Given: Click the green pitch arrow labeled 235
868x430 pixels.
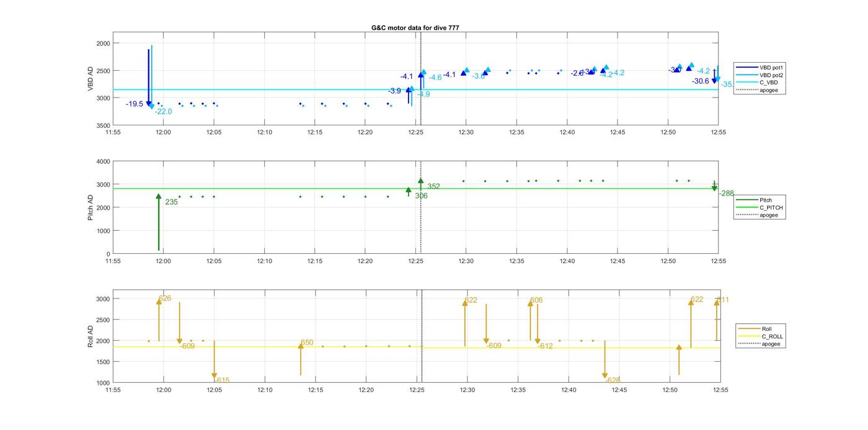Looking at the screenshot, I should (x=159, y=222).
